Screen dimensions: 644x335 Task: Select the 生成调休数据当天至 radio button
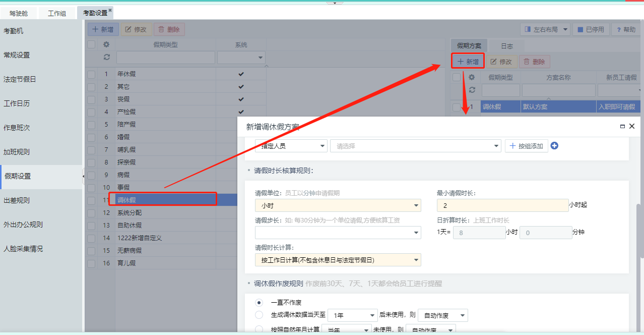[x=259, y=315]
